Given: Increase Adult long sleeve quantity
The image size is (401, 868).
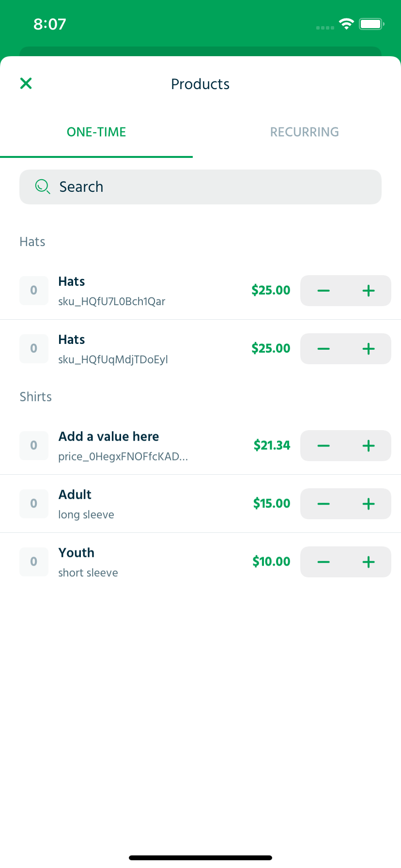Looking at the screenshot, I should pos(369,504).
